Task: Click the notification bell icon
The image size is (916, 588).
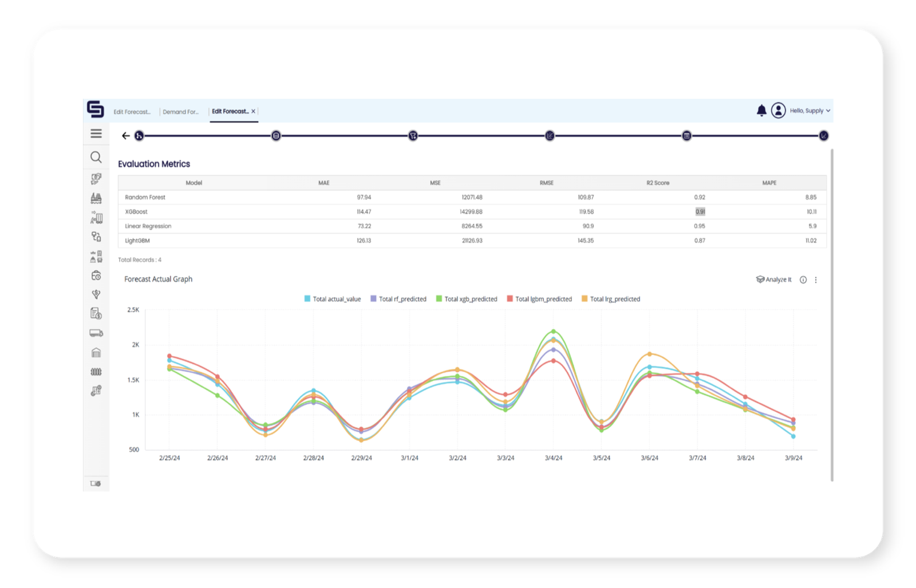Action: click(x=762, y=111)
